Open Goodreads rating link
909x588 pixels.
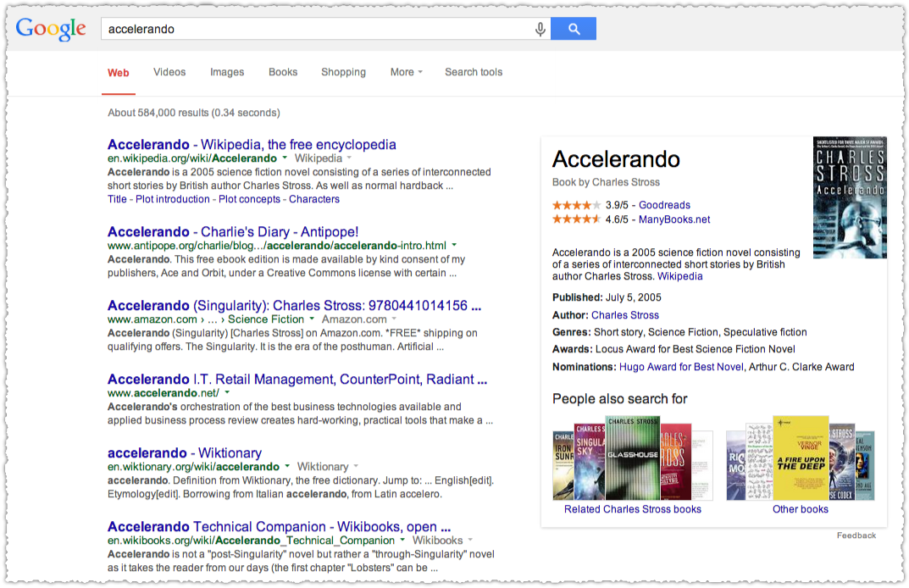pyautogui.click(x=664, y=205)
